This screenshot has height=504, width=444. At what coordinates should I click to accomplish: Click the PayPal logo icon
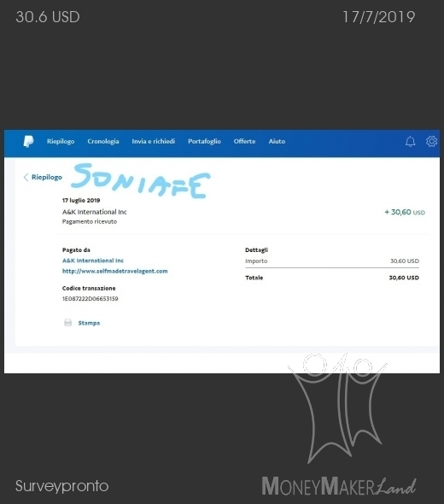pos(28,142)
